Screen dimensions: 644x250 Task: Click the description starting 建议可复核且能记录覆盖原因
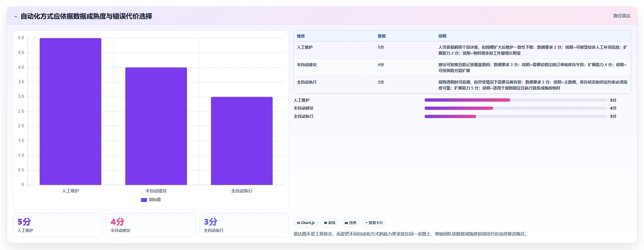point(533,68)
